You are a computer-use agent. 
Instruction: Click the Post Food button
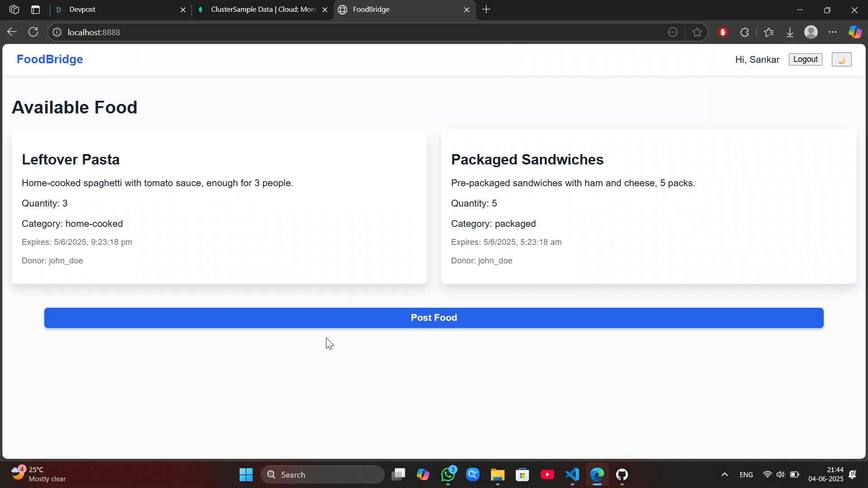434,318
